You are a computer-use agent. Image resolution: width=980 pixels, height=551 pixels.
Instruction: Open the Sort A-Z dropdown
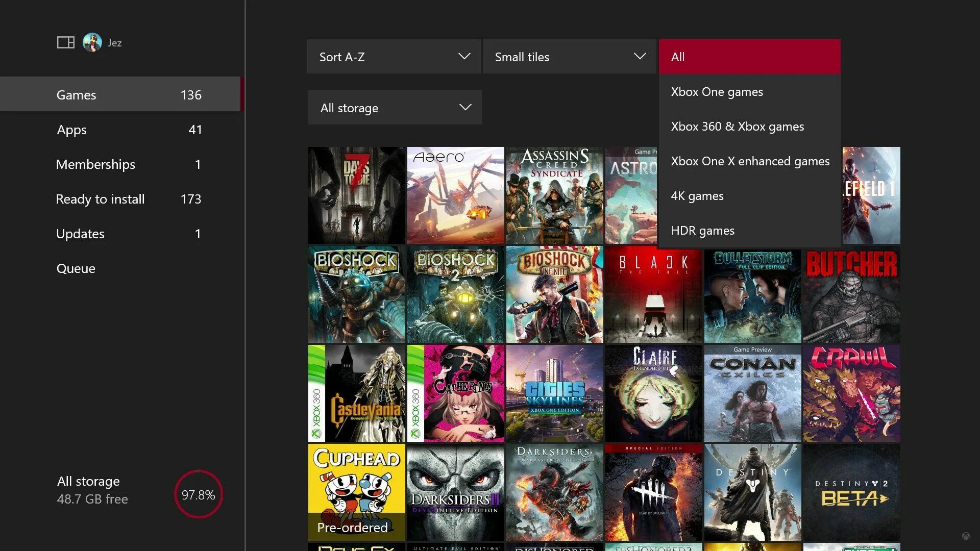pyautogui.click(x=393, y=56)
